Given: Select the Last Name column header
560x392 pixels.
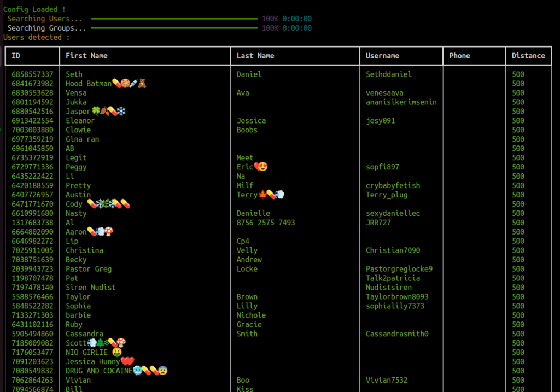Looking at the screenshot, I should [255, 56].
